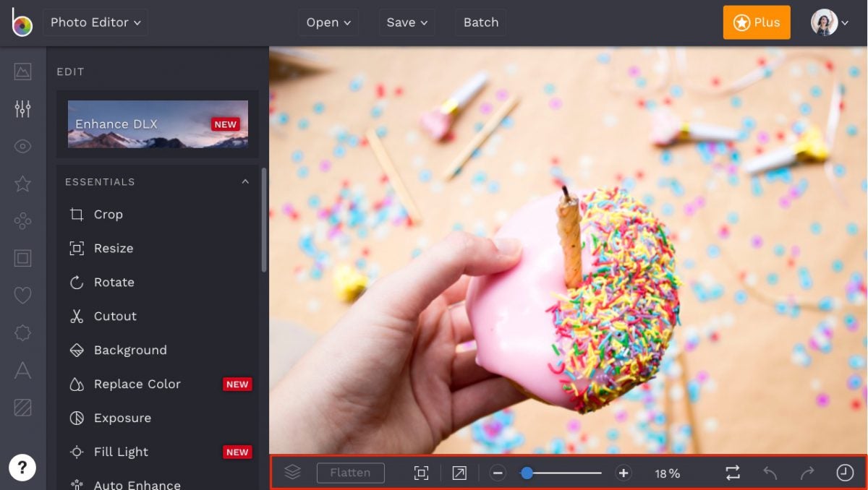Open fullscreen view from the bottom toolbar
The image size is (868, 490).
(458, 472)
